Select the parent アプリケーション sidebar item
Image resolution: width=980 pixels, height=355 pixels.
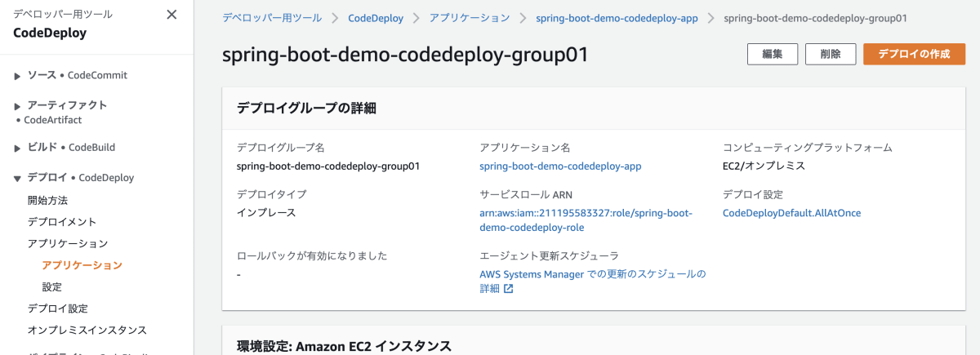pyautogui.click(x=68, y=243)
